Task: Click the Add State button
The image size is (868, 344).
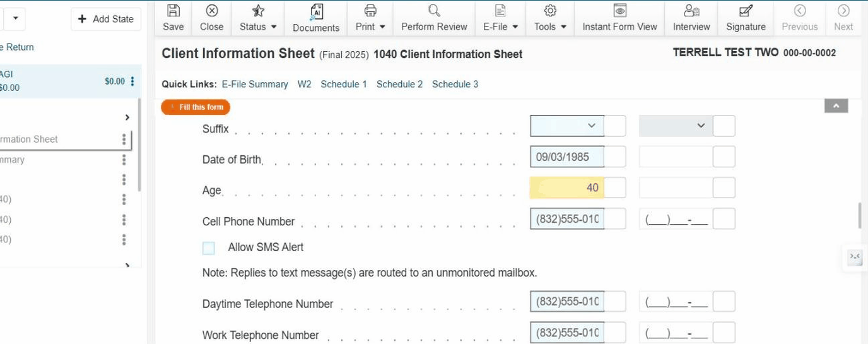Action: click(106, 19)
